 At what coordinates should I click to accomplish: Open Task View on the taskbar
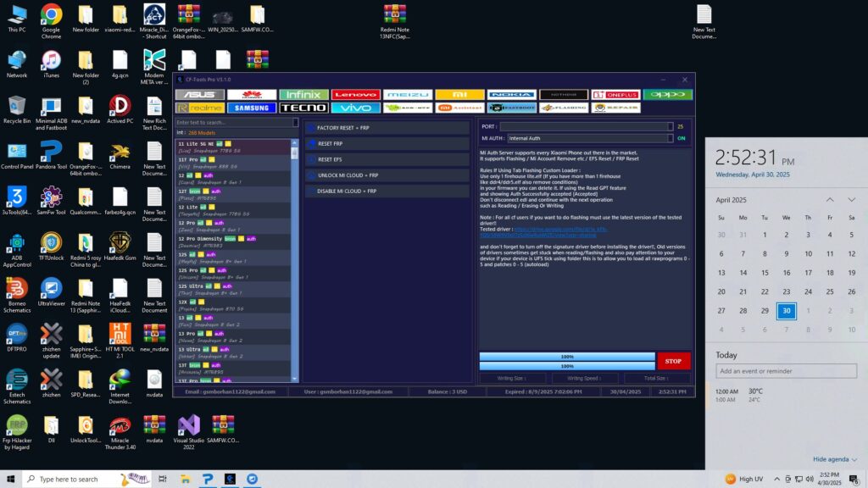[162, 480]
